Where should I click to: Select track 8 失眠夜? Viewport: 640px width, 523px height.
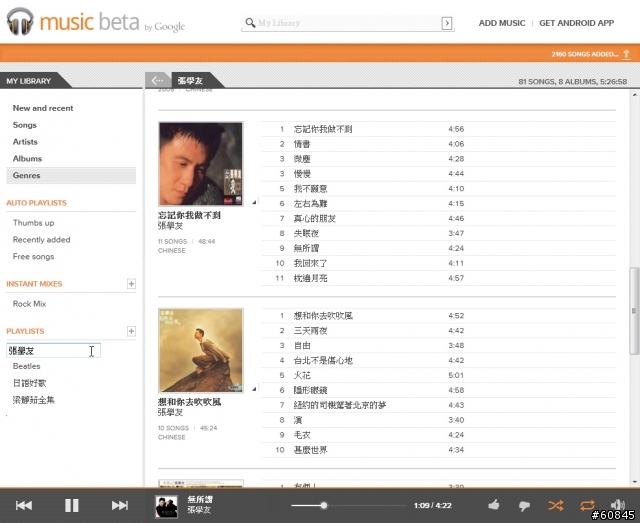(438, 233)
